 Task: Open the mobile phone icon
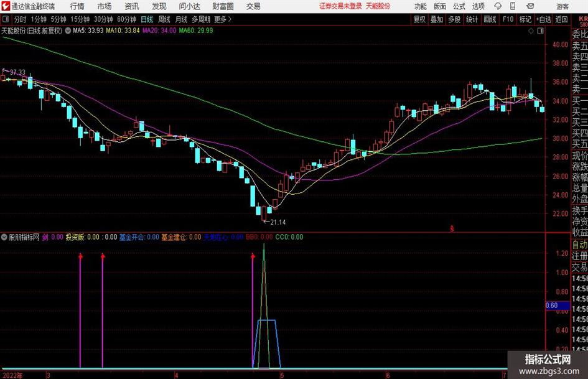click(x=513, y=6)
